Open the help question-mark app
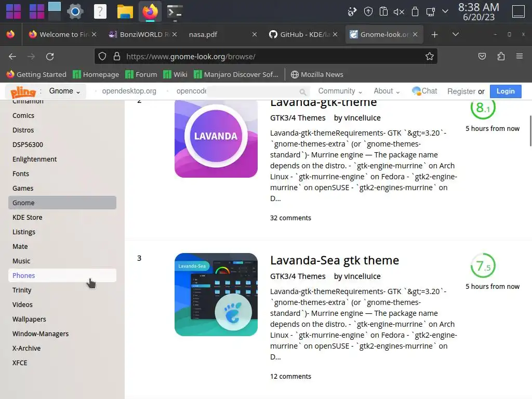The width and height of the screenshot is (532, 399). click(100, 11)
